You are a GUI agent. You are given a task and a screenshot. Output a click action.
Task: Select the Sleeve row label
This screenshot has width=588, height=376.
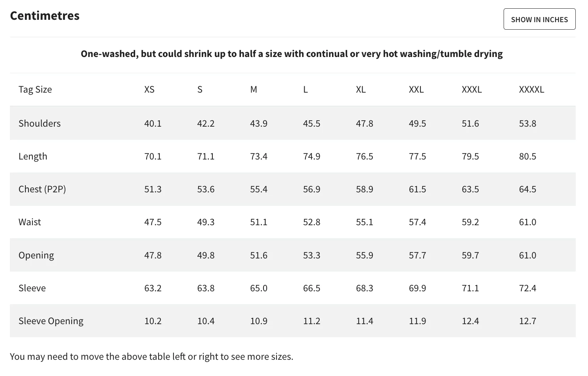pos(32,288)
